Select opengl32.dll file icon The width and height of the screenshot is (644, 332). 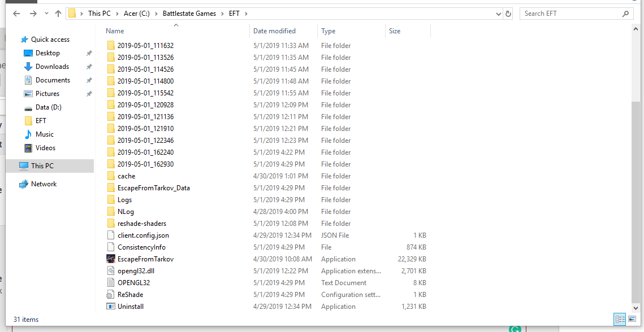point(110,271)
